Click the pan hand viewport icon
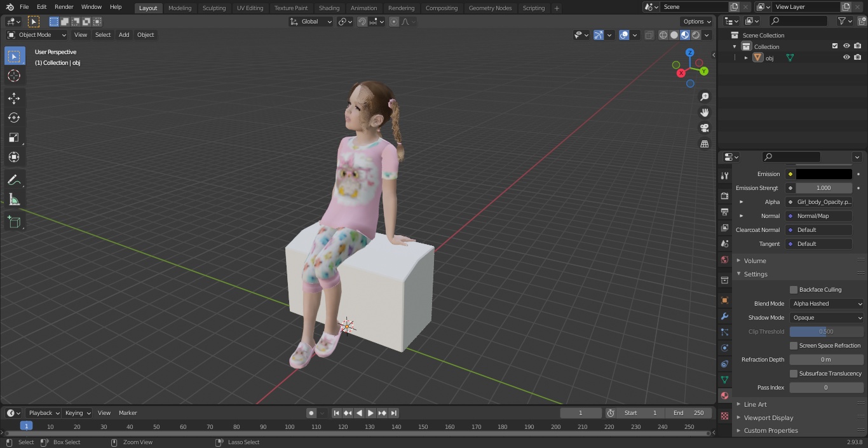This screenshot has height=448, width=868. coord(704,112)
